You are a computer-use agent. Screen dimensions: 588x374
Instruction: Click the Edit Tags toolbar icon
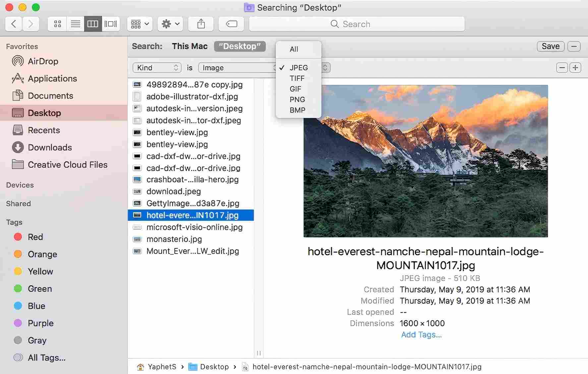[231, 24]
